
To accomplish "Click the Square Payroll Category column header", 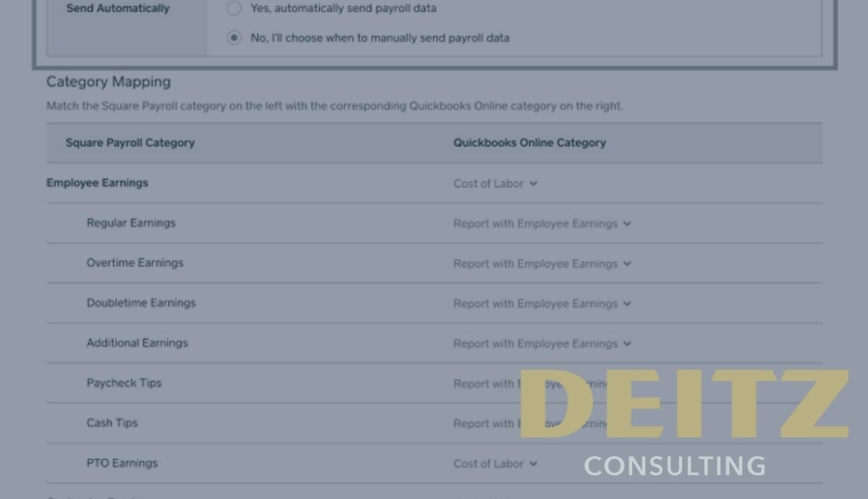I will click(129, 142).
